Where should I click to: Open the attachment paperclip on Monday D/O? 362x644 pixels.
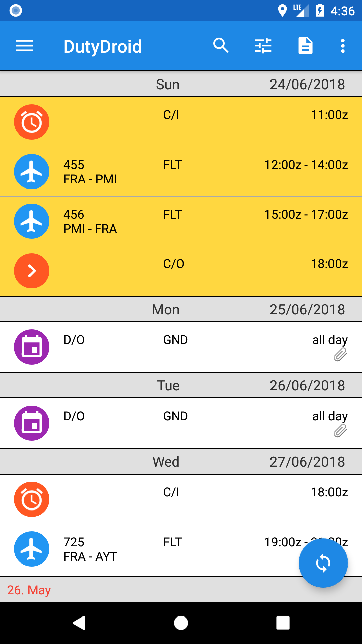point(340,355)
